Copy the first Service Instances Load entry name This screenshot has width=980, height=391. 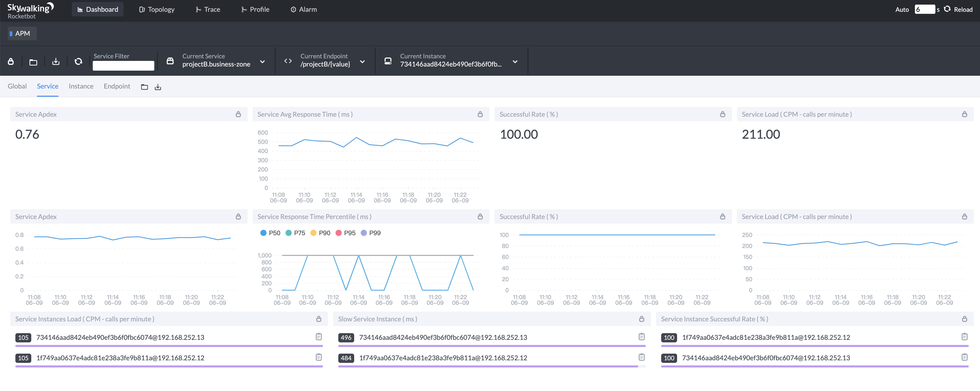pyautogui.click(x=319, y=337)
